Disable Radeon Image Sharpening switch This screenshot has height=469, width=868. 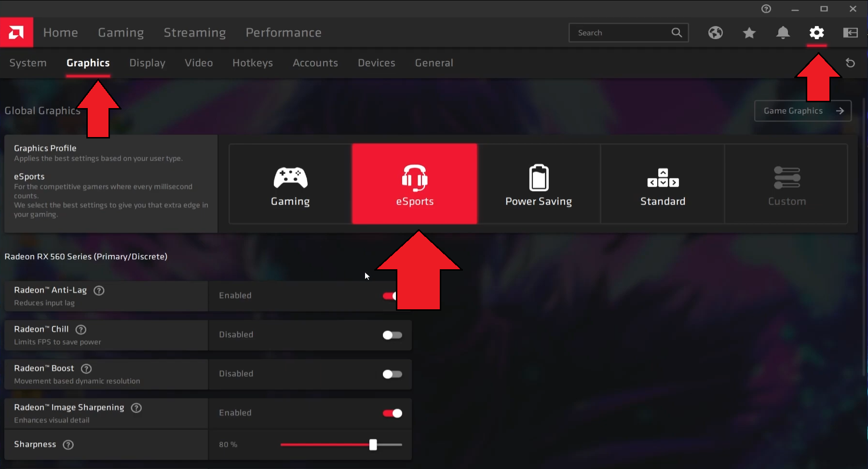393,413
